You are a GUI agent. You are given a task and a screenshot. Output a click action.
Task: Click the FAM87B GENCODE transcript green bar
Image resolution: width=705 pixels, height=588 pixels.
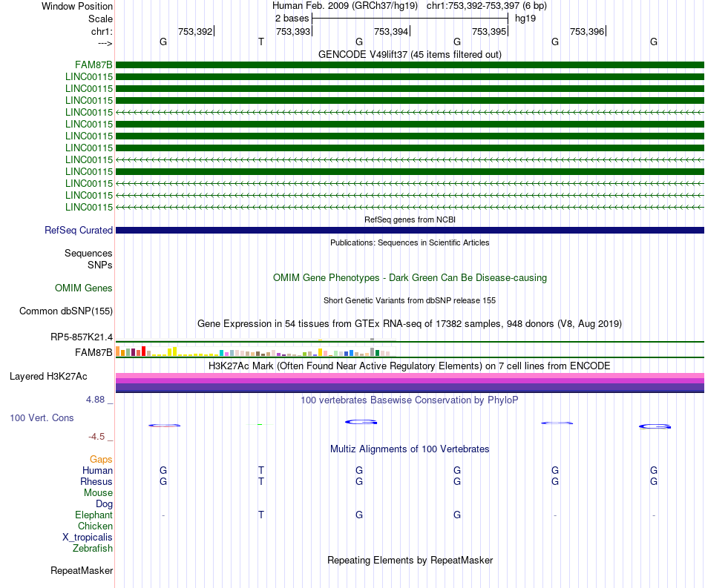click(410, 65)
